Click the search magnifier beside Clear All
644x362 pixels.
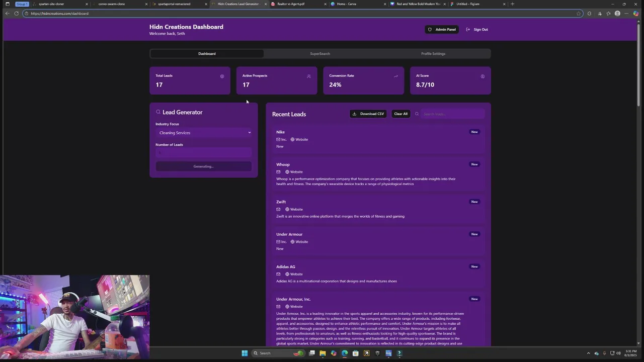[x=417, y=114]
